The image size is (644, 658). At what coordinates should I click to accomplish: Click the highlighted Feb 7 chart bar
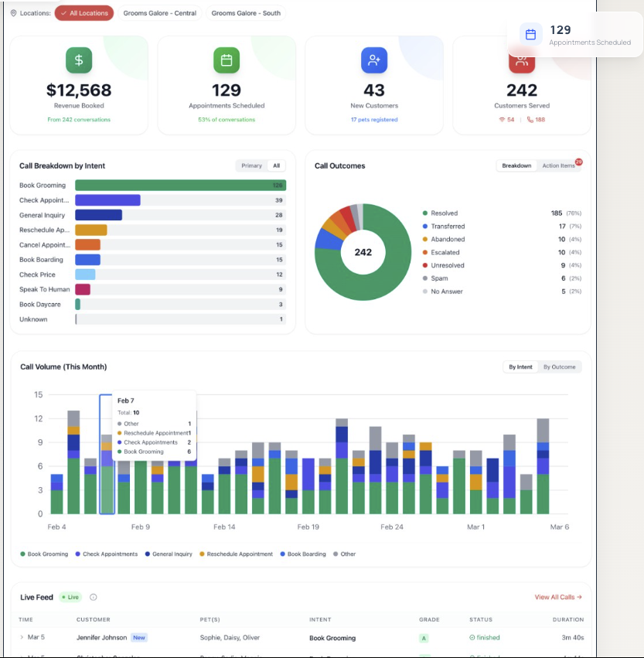tap(107, 454)
